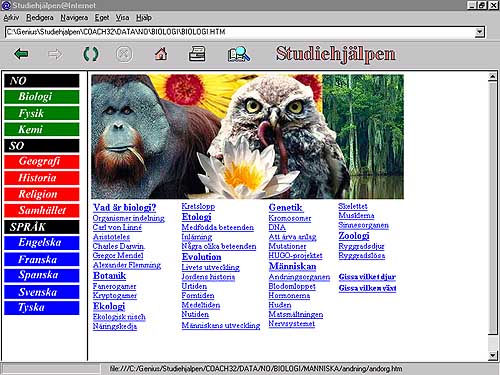
Task: Click the orangutan and owl banner image
Action: [247, 137]
